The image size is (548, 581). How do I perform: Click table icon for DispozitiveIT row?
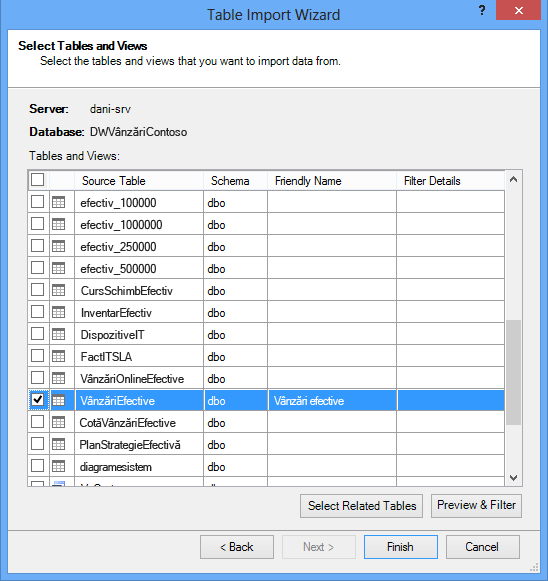pos(59,334)
